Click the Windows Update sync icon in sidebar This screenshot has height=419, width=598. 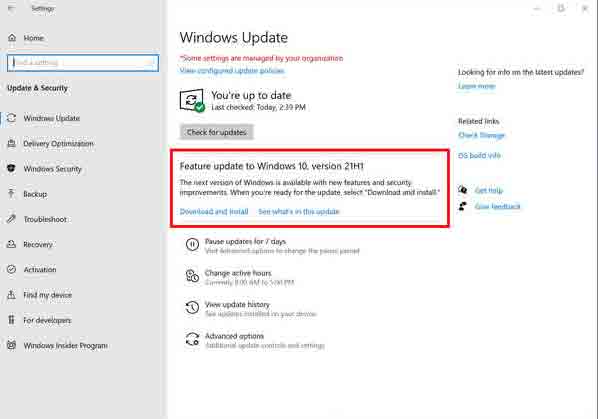[11, 118]
